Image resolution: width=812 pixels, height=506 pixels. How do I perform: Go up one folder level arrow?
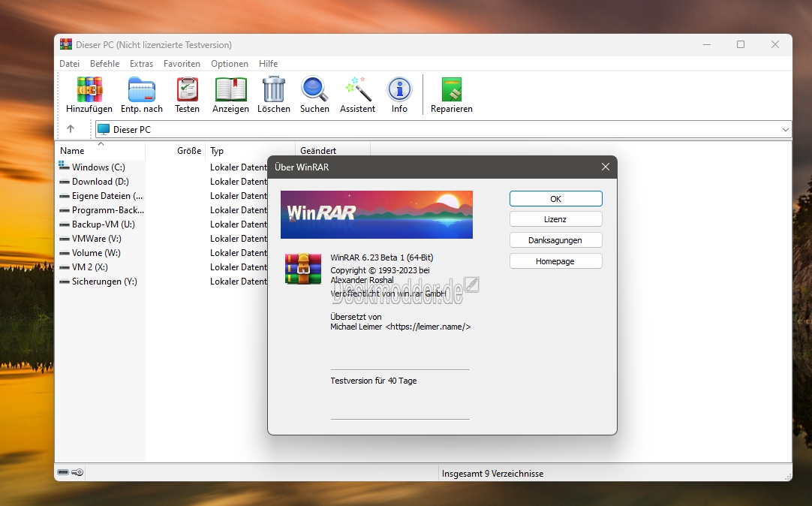tap(71, 129)
